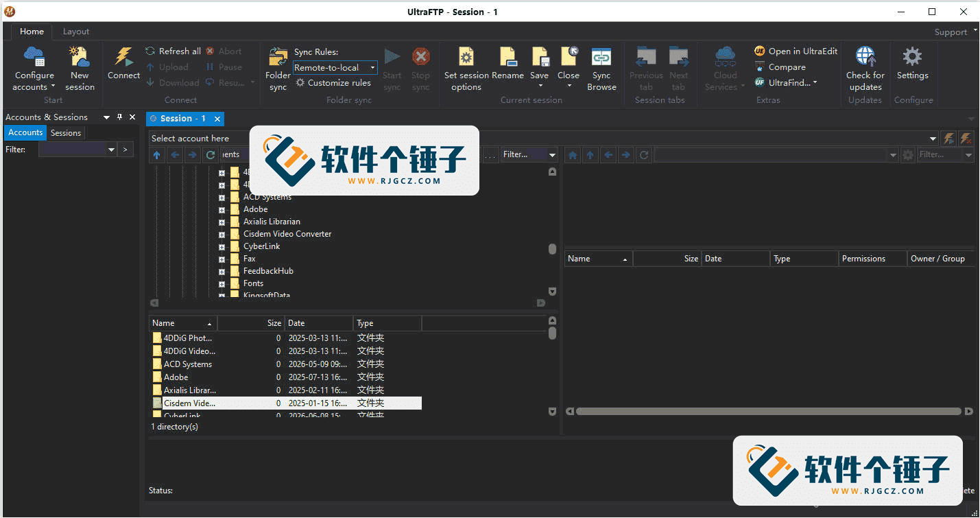Open Folder sync tool
Viewport: 980px width, 518px height.
pos(278,69)
